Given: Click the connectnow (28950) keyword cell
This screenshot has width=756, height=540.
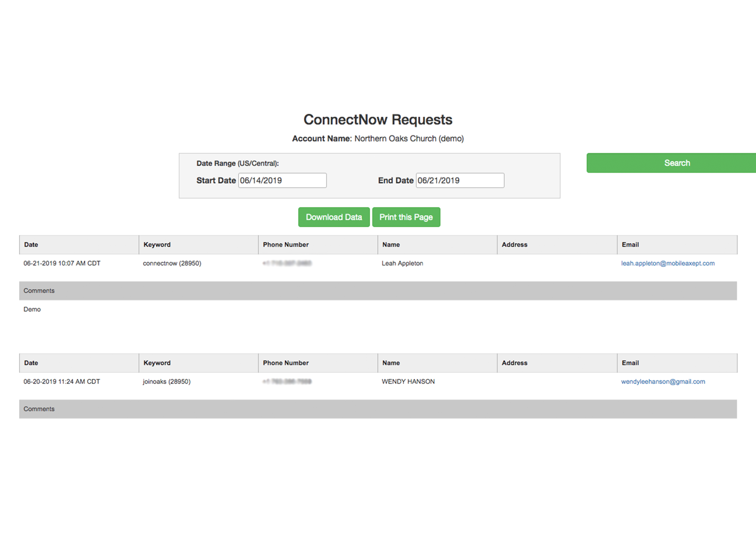Looking at the screenshot, I should point(172,263).
